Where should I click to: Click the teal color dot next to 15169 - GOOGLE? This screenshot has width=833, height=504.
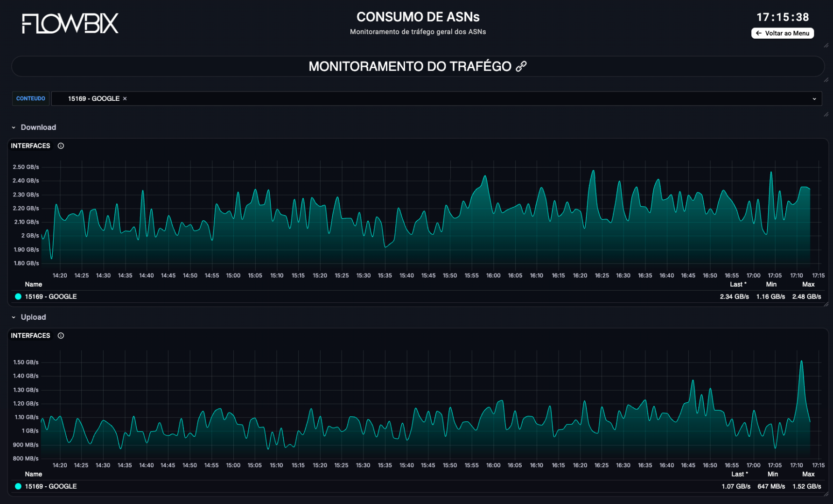click(x=18, y=296)
